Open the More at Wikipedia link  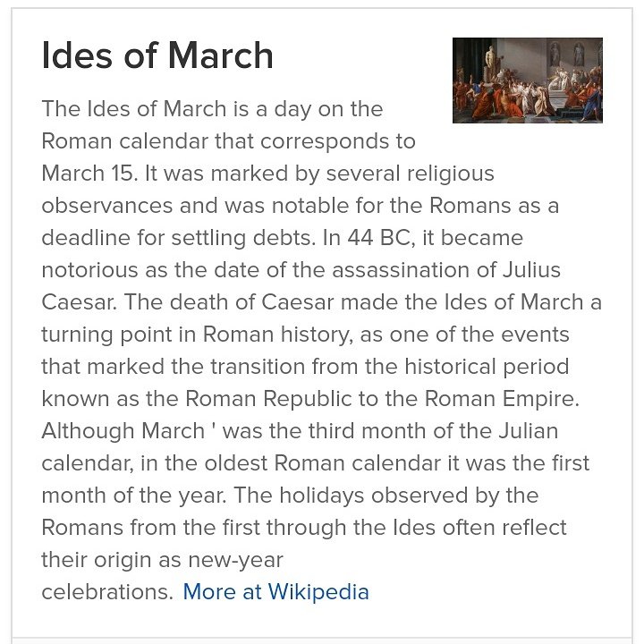point(275,592)
